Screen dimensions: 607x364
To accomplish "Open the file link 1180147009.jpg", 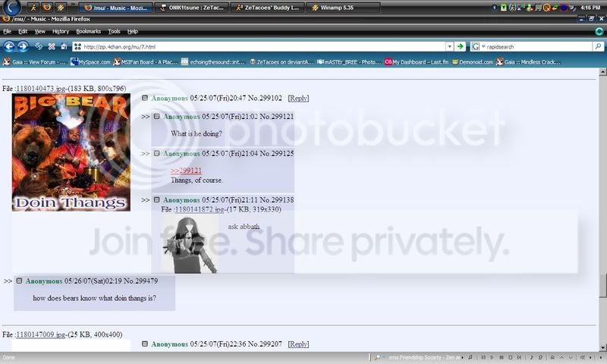I will click(41, 334).
